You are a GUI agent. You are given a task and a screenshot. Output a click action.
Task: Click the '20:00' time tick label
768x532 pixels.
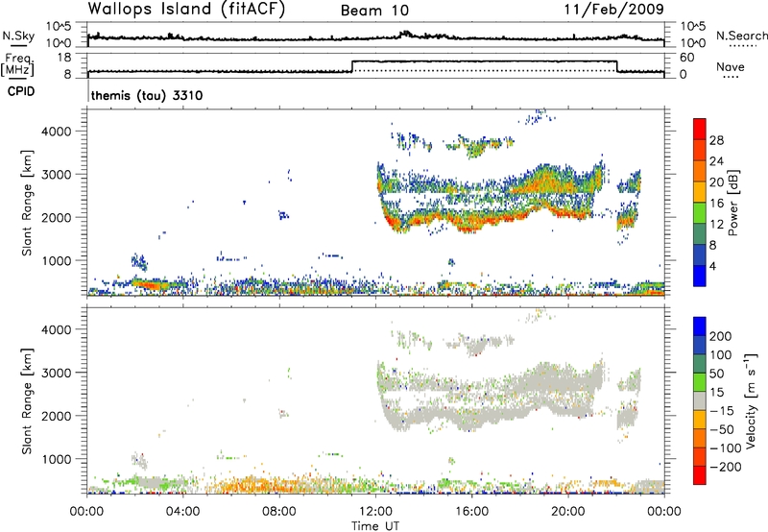coord(568,512)
